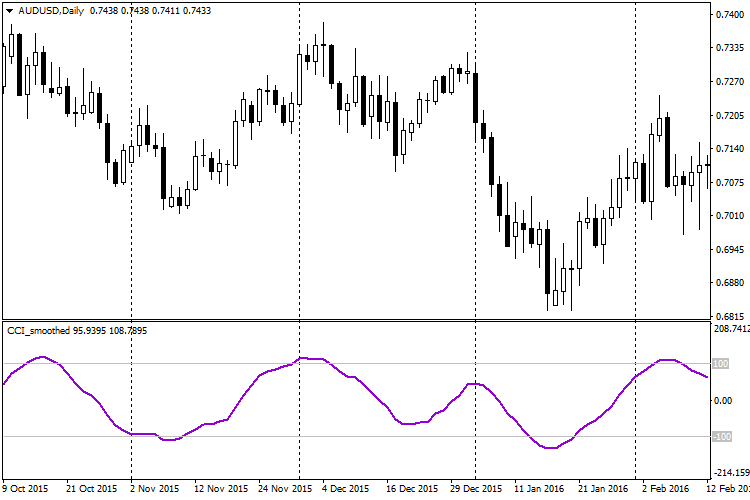Click the 208.7412 indicator maximum scale label
Viewport: 750px width, 500px height.
730,329
